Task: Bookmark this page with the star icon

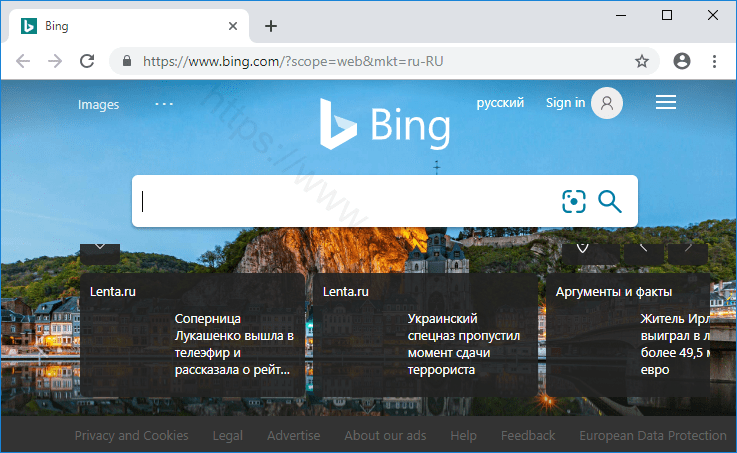Action: click(642, 61)
